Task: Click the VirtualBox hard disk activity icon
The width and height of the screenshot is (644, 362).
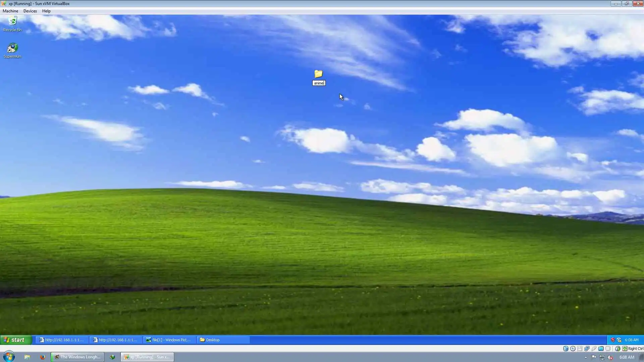Action: pyautogui.click(x=566, y=349)
